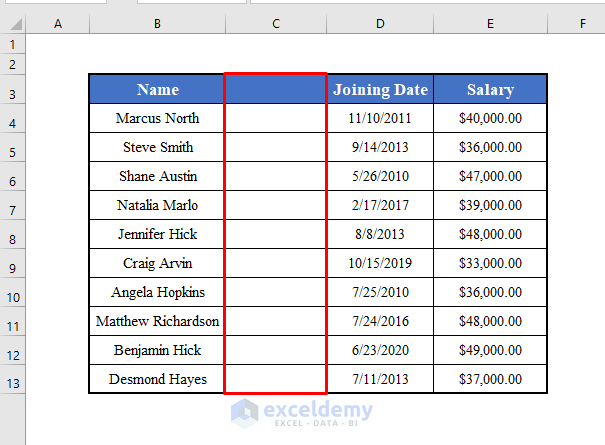Select the Jennifer Hick cell
This screenshot has width=605, height=445.
pos(157,234)
